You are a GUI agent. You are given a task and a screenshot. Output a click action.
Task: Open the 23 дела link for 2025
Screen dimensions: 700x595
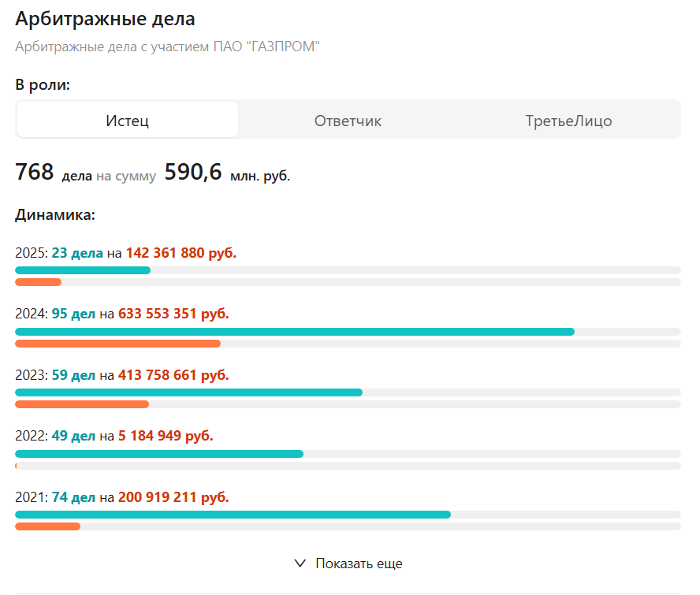(77, 253)
